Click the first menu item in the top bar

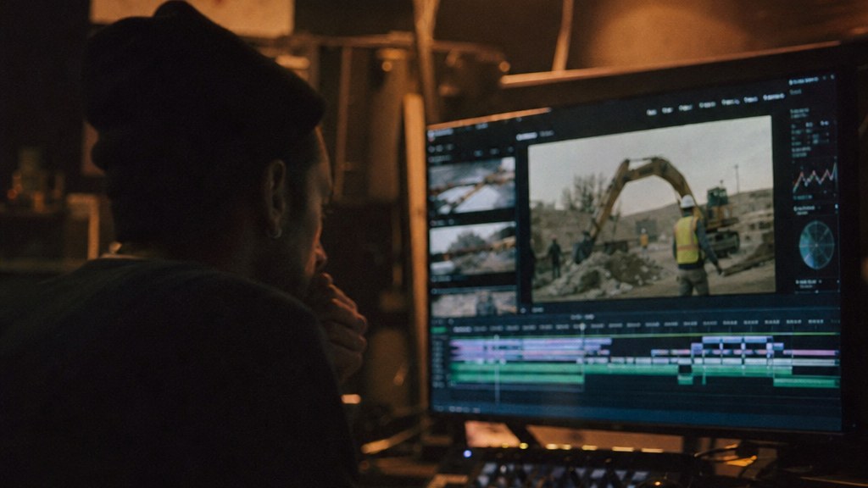tap(652, 112)
